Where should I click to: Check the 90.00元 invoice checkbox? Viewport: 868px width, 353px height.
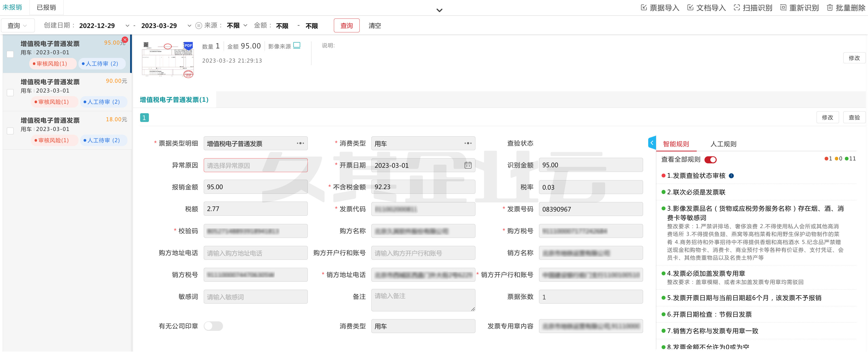coord(10,93)
